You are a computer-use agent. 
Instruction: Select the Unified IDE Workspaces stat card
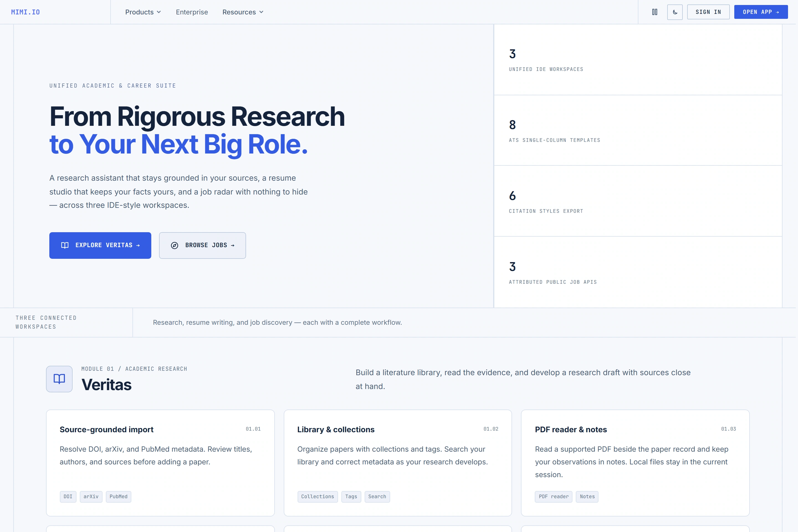[638, 60]
